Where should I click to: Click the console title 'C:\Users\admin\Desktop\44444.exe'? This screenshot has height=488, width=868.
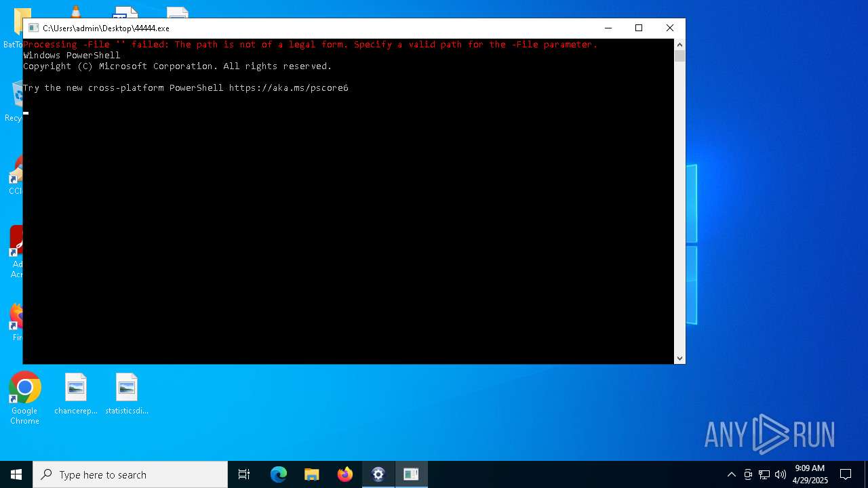106,28
